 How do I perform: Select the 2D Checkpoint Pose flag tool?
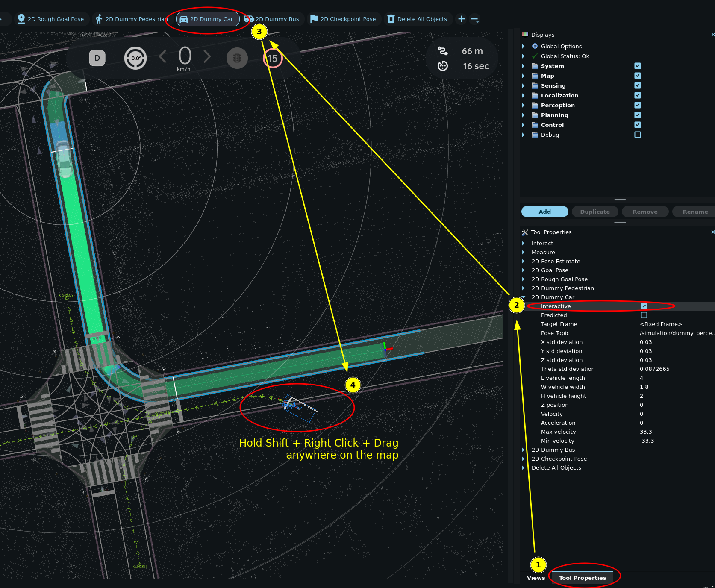coord(343,19)
